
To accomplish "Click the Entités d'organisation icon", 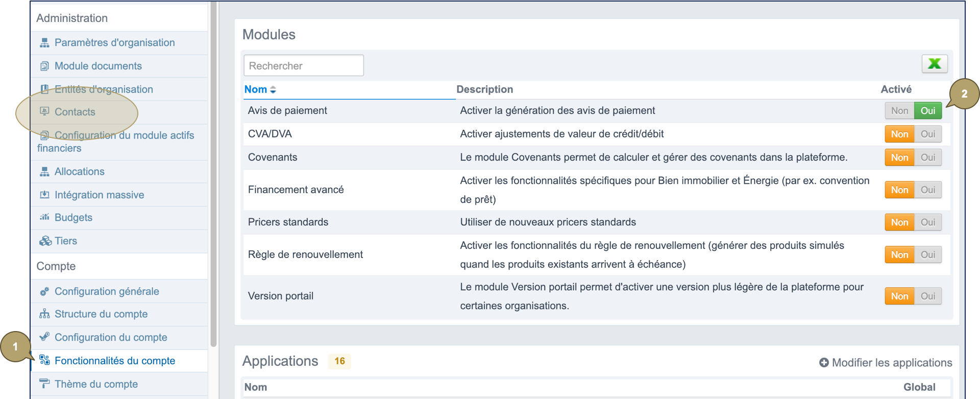I will 44,89.
